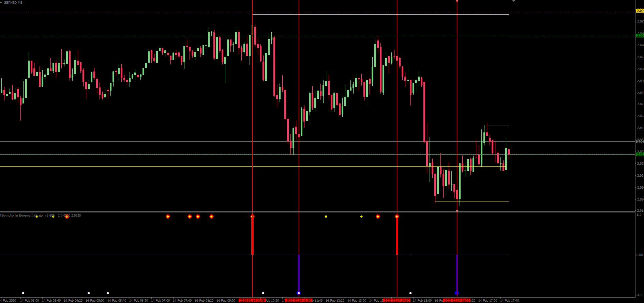Click the 14 Feb 17:00 time axis label
This screenshot has width=644, height=303.
click(x=488, y=301)
